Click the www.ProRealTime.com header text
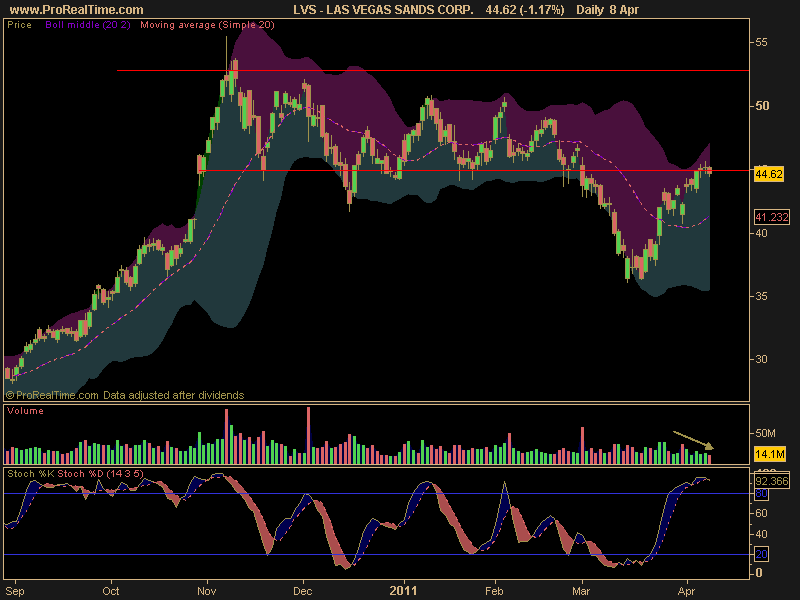The height and width of the screenshot is (600, 800). (77, 10)
